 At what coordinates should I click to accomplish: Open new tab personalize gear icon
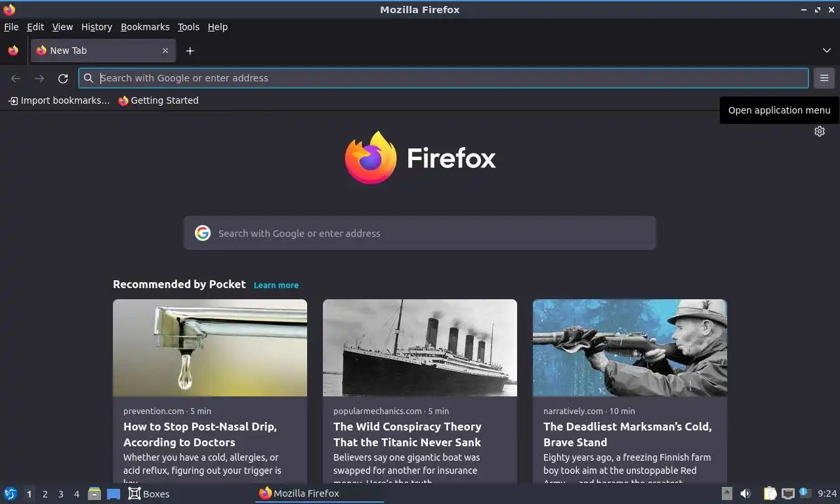pos(820,131)
